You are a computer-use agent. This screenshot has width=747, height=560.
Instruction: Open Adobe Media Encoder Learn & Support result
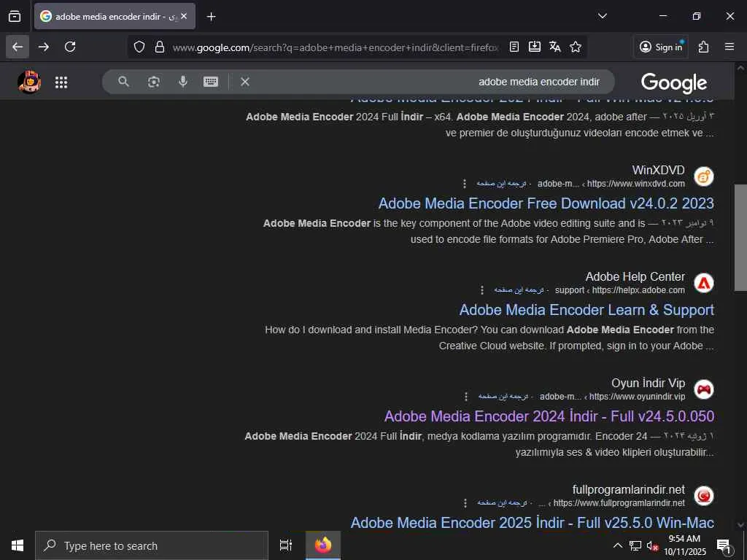click(x=587, y=310)
